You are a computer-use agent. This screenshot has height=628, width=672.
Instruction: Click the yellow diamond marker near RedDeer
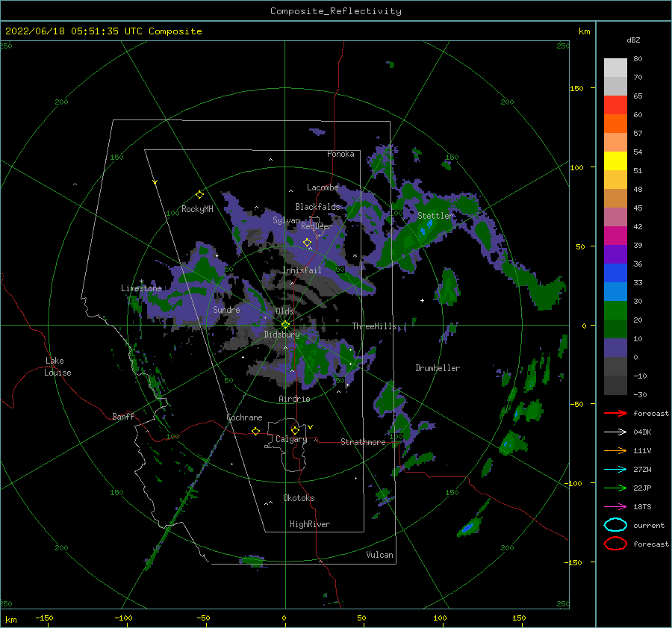(307, 242)
